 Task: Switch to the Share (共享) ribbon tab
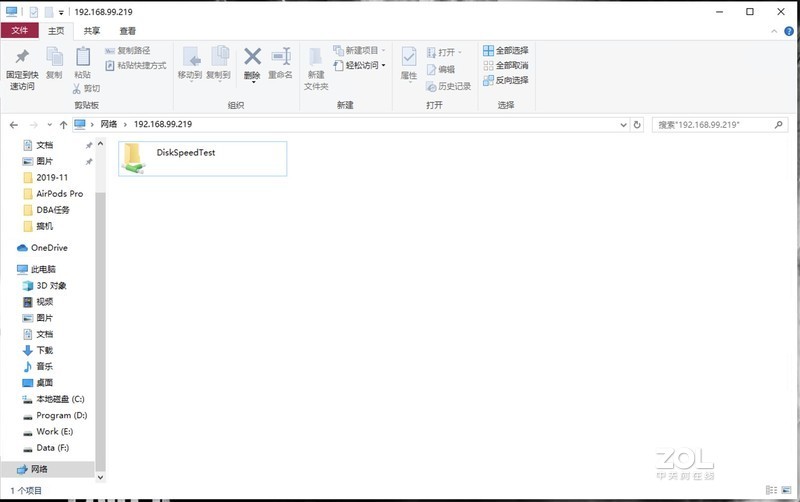click(92, 31)
